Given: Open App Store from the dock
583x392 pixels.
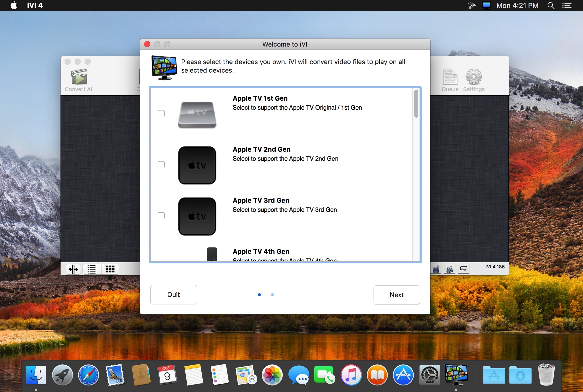Looking at the screenshot, I should pyautogui.click(x=403, y=375).
